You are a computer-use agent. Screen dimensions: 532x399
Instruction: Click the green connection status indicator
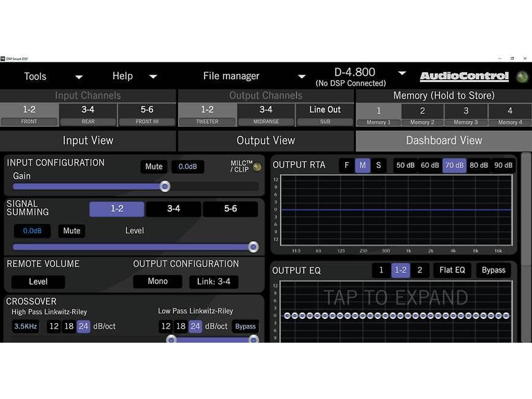(x=522, y=77)
